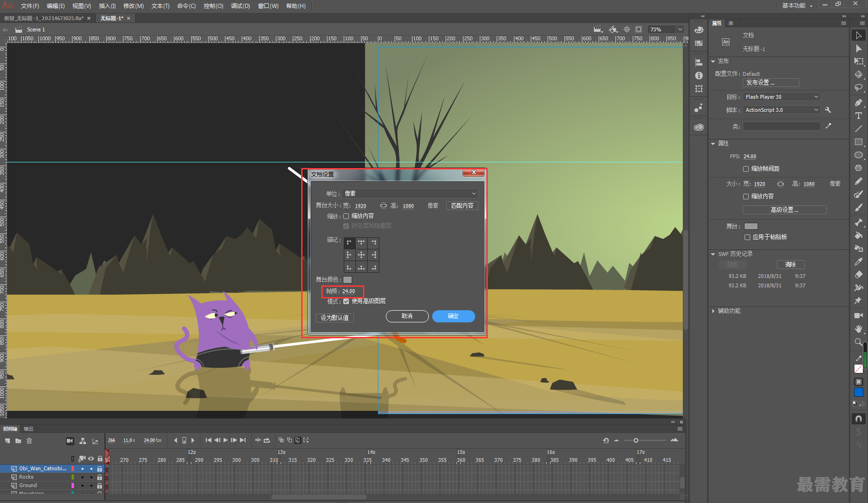Switch to the Library tab
The image size is (868, 503).
click(x=731, y=23)
